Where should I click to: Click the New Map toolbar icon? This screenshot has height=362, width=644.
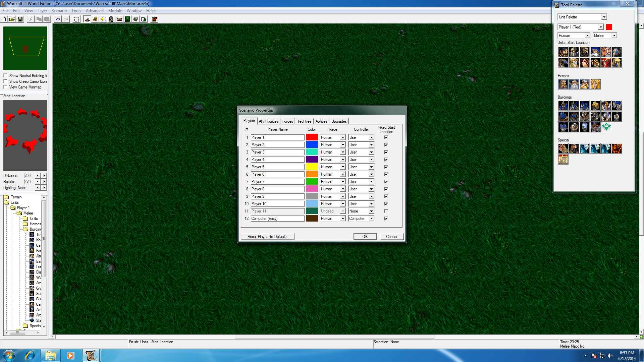point(4,19)
